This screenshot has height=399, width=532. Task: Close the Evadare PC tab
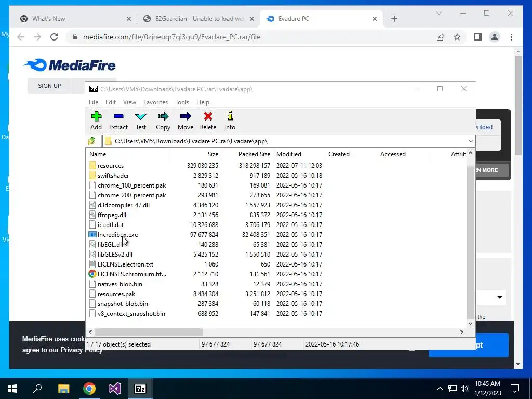click(x=375, y=19)
